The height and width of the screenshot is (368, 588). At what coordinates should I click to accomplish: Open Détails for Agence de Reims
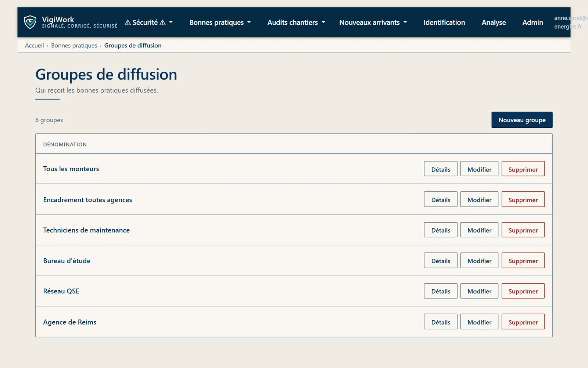(441, 322)
